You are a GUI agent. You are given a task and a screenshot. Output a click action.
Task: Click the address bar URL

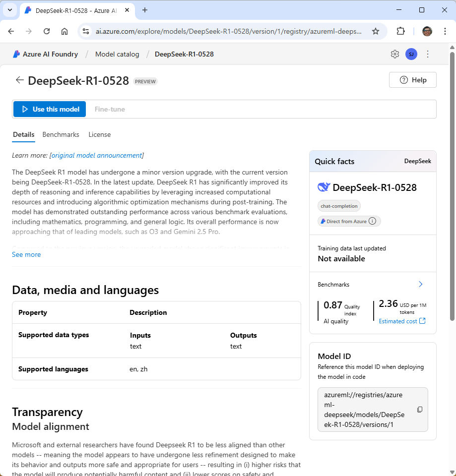229,31
